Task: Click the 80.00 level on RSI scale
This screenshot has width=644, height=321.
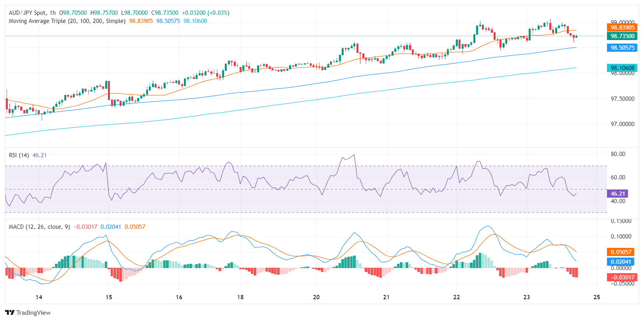Action: tap(618, 154)
